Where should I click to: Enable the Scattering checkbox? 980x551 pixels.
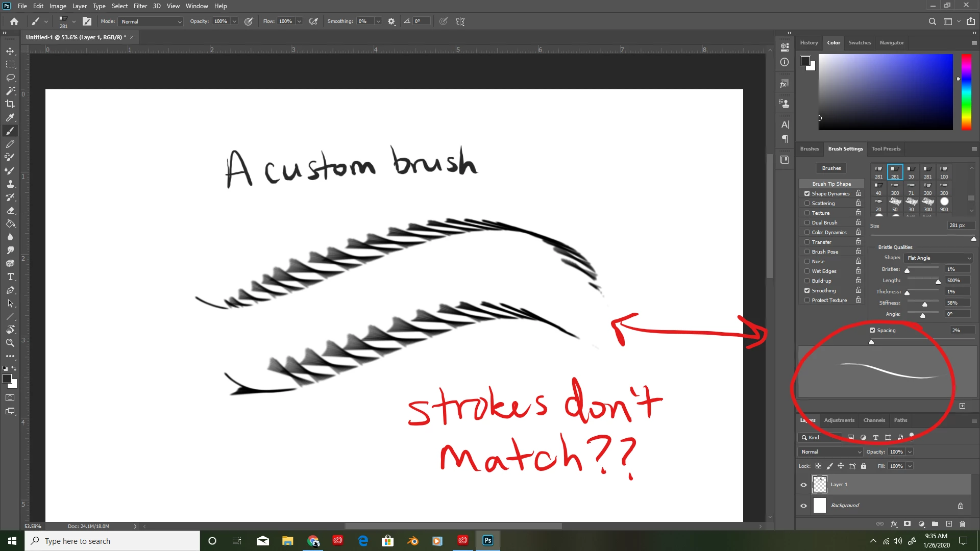click(807, 203)
